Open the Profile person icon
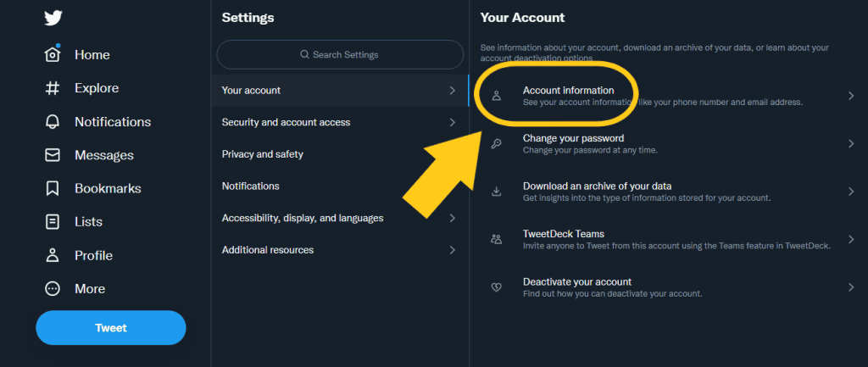The height and width of the screenshot is (367, 868). [x=53, y=255]
